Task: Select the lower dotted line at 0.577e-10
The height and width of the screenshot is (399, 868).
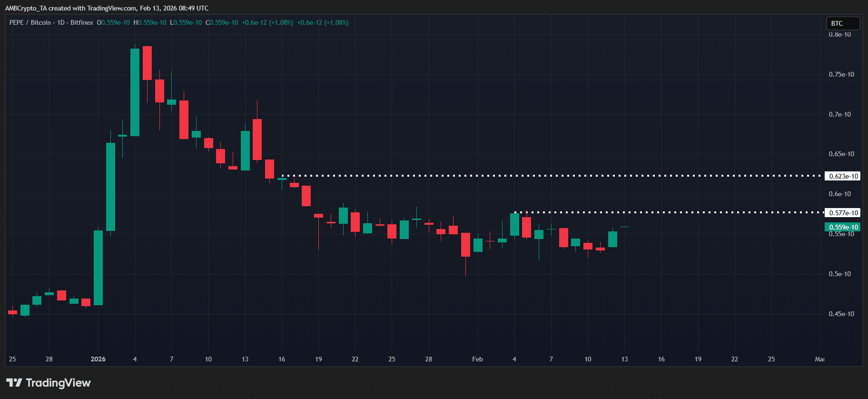Action: (x=666, y=212)
